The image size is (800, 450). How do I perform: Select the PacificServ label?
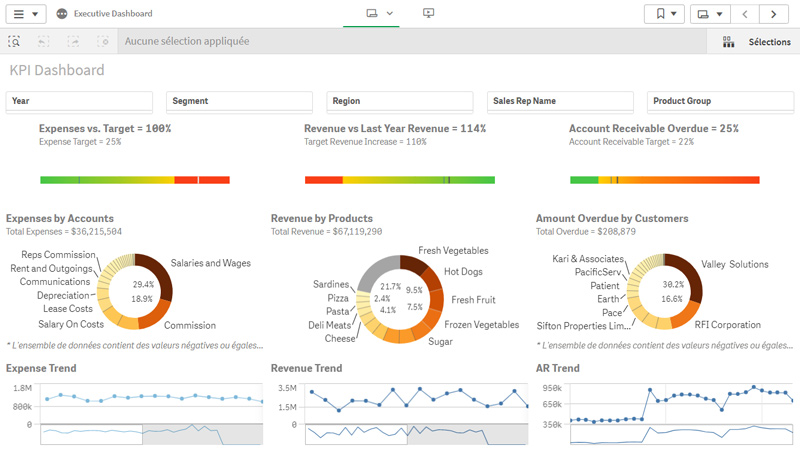[x=598, y=272]
